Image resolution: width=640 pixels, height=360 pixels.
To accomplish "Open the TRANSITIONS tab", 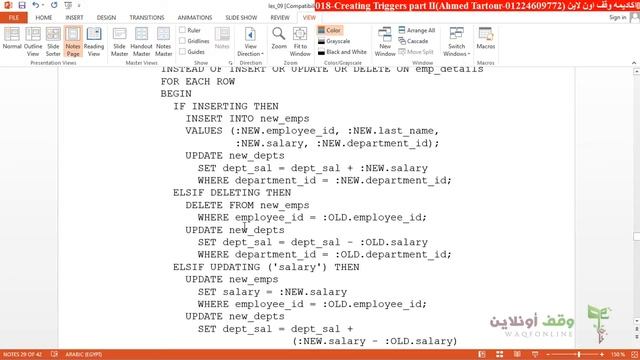I will 147,18.
